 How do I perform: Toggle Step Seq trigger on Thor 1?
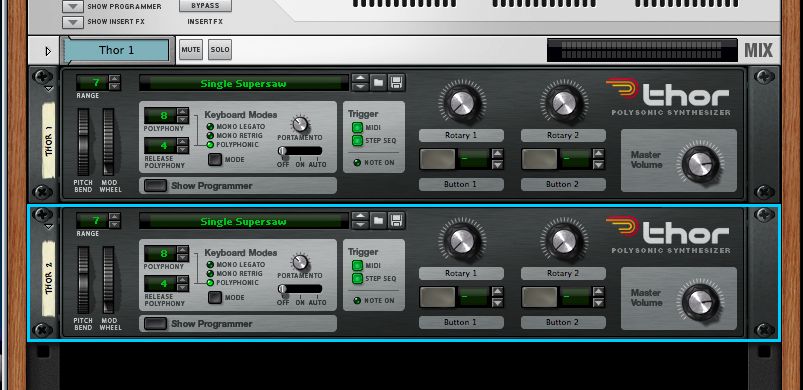(357, 140)
